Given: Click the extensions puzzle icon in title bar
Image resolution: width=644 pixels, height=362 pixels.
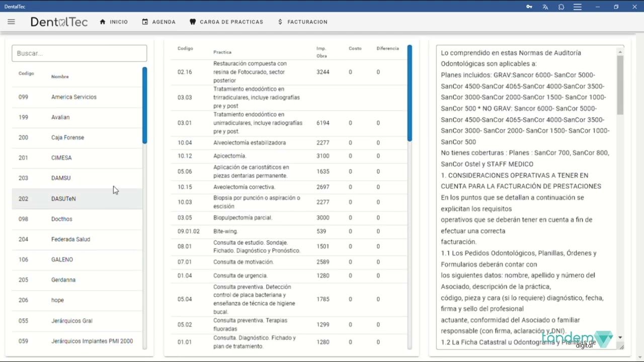Looking at the screenshot, I should pos(561,7).
